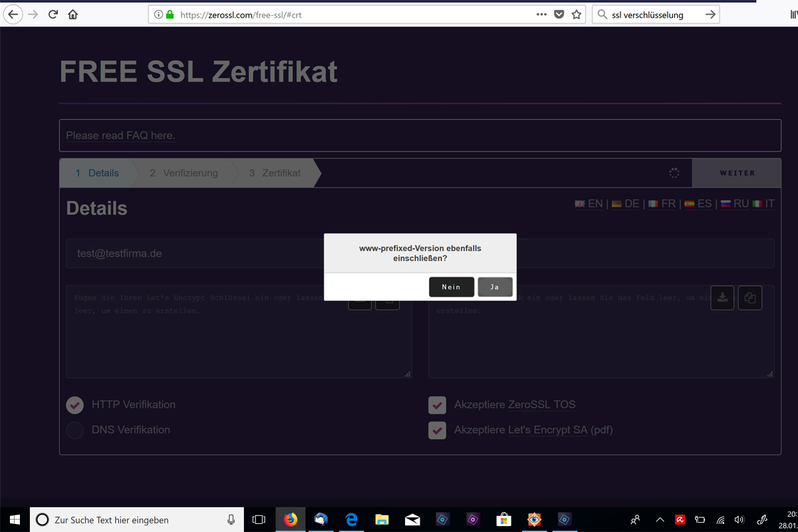Toggle the Akzeptiere ZeroSSL TOS checkbox

click(x=437, y=405)
